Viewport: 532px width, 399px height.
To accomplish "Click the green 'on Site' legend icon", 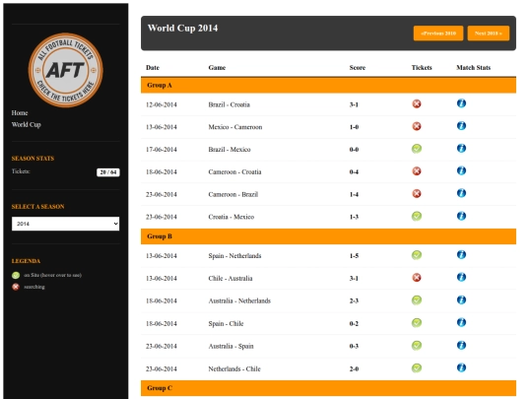I will tap(16, 275).
